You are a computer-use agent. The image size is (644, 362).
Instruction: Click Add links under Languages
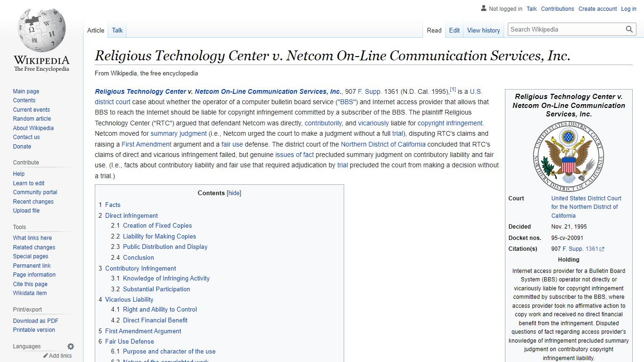click(60, 356)
